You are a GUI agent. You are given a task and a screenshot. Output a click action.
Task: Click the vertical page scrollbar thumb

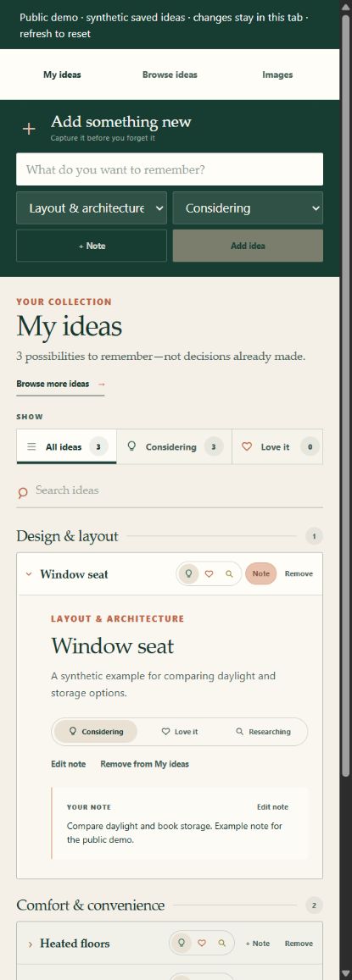point(346,394)
